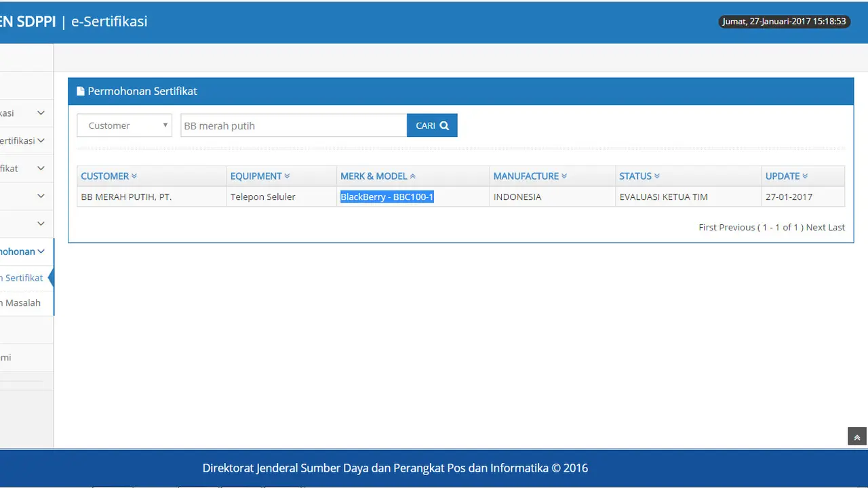868x488 pixels.
Task: Click the date and time badge in header
Action: pos(784,22)
